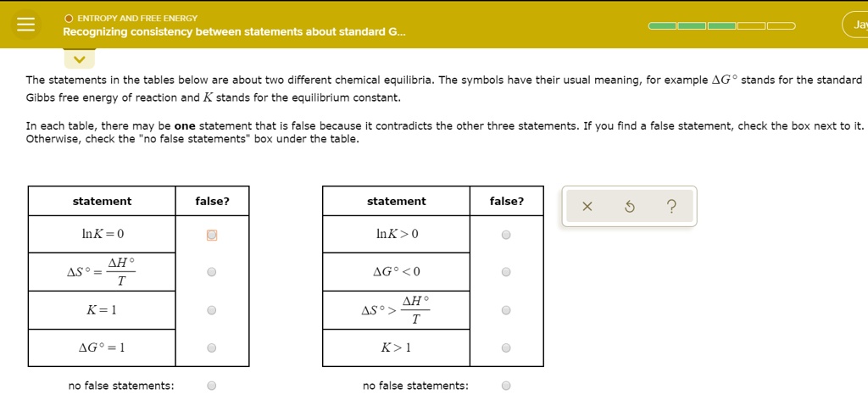Select no false statements for second table
The image size is (868, 400).
506,386
